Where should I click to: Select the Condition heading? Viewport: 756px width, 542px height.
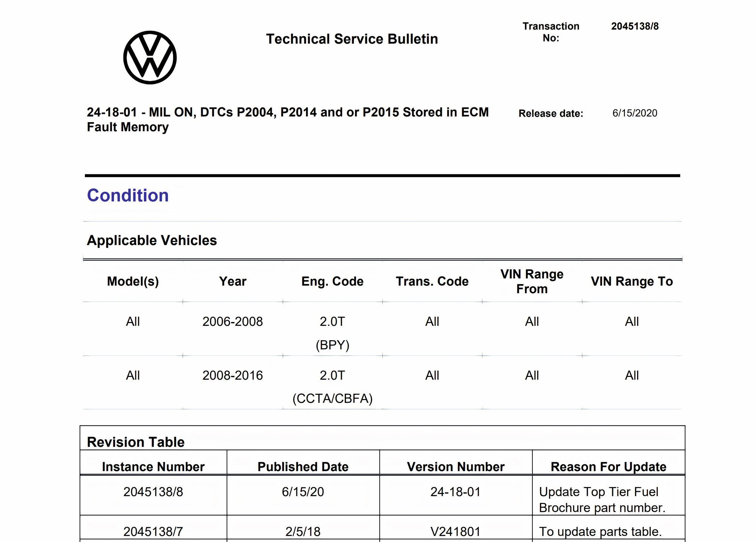point(128,195)
